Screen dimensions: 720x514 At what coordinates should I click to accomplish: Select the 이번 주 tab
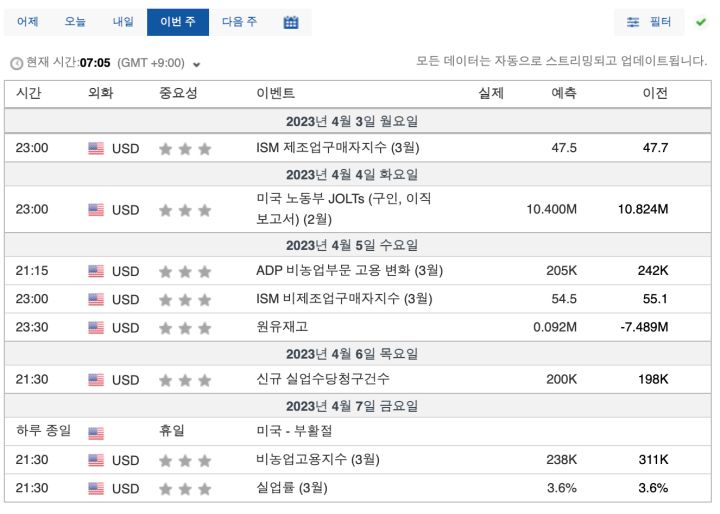[x=178, y=22]
